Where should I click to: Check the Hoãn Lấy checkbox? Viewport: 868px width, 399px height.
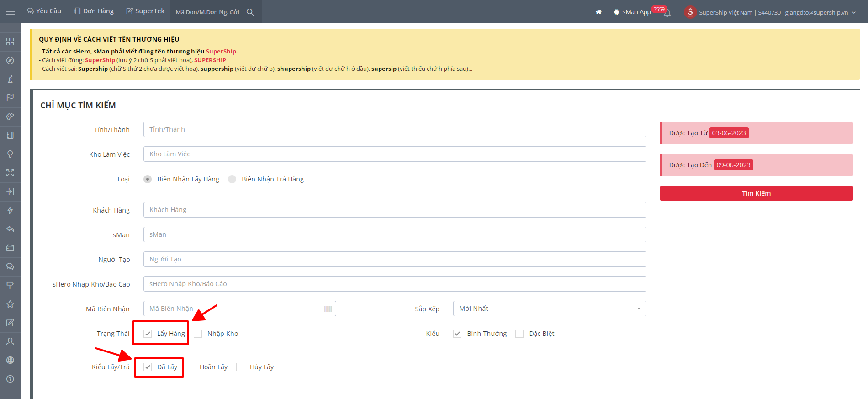pos(190,367)
